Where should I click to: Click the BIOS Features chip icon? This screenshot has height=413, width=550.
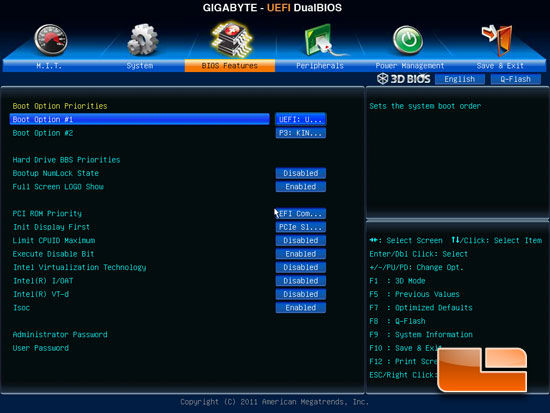point(231,39)
